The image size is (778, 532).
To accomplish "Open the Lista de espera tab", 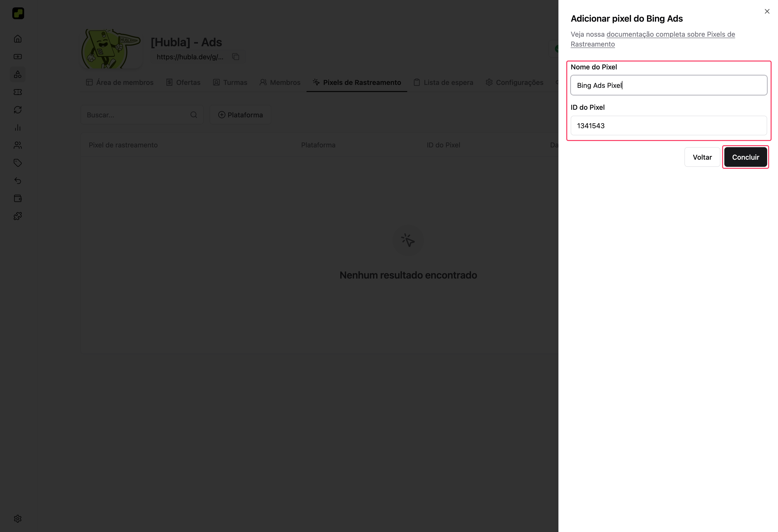I will [x=443, y=82].
